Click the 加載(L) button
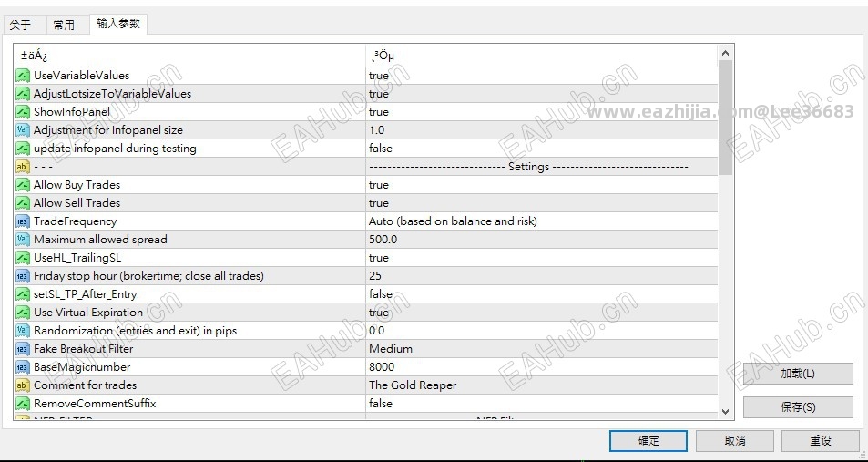The image size is (868, 462). tap(798, 374)
